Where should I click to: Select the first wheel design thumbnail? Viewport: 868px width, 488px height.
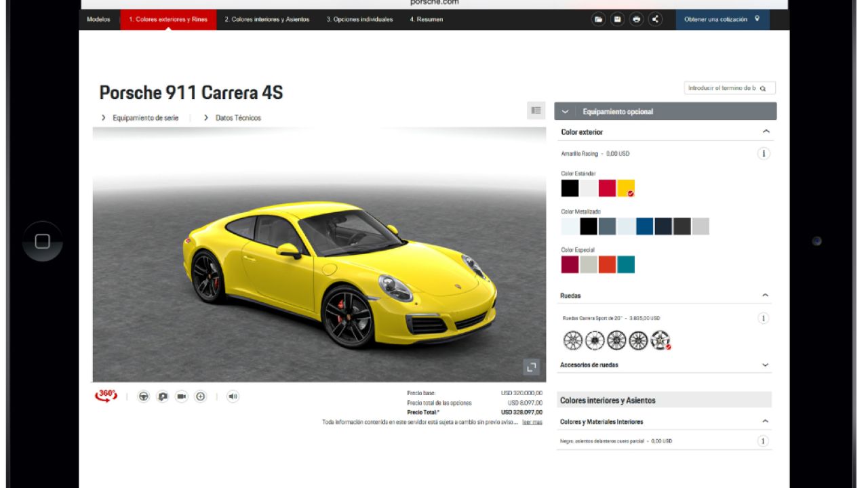click(573, 340)
